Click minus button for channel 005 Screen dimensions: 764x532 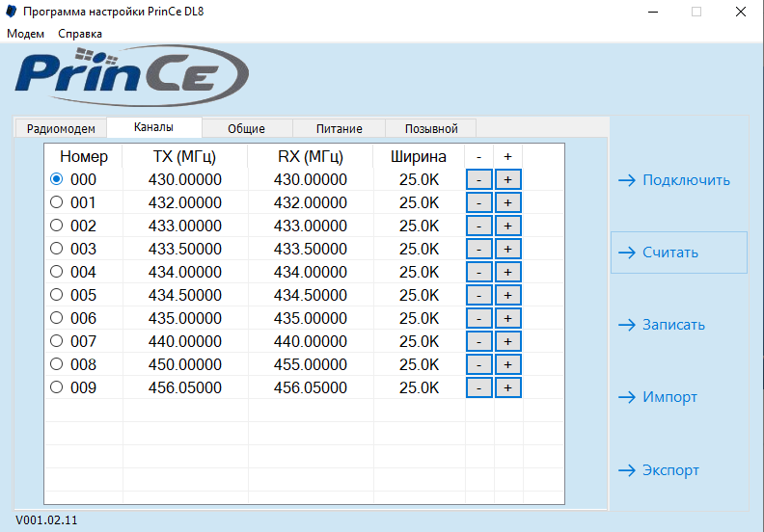(x=479, y=295)
